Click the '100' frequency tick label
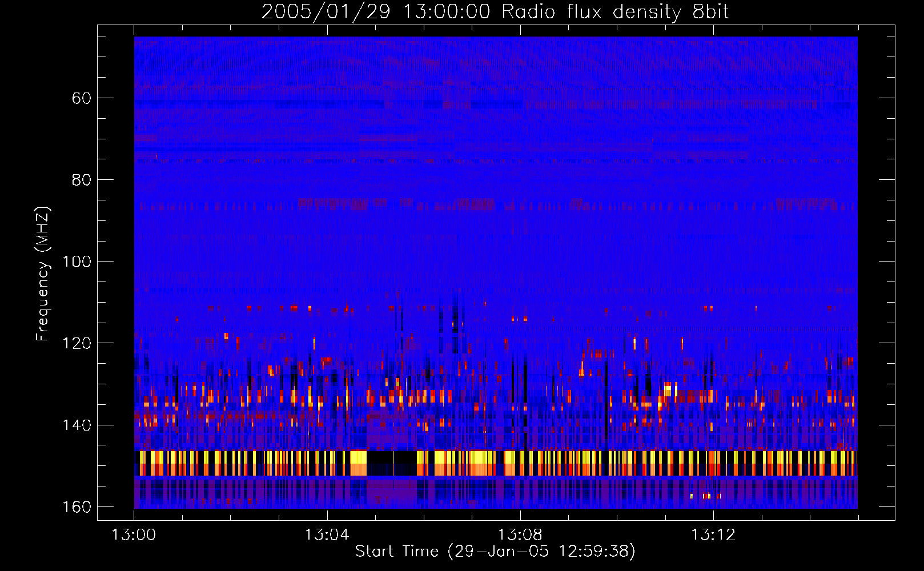924x571 pixels. (76, 262)
